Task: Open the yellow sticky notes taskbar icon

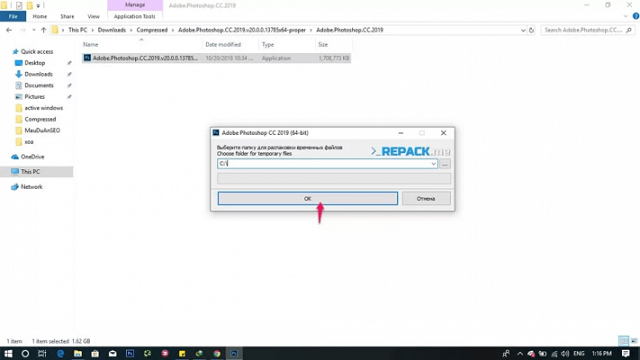Action: (182, 353)
